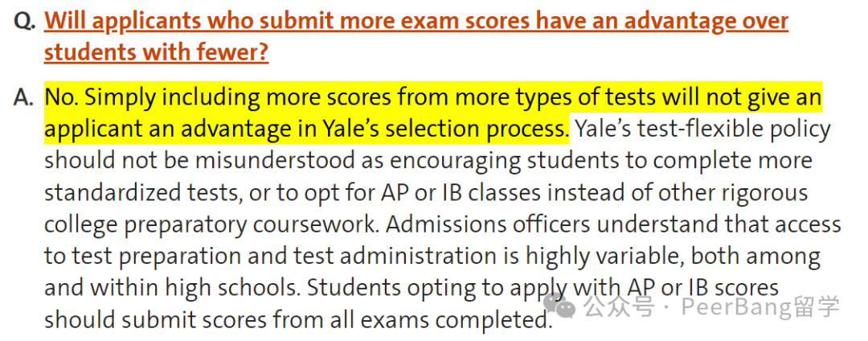The width and height of the screenshot is (868, 341).
Task: Select the 'A.' answer marker
Action: [x=24, y=97]
